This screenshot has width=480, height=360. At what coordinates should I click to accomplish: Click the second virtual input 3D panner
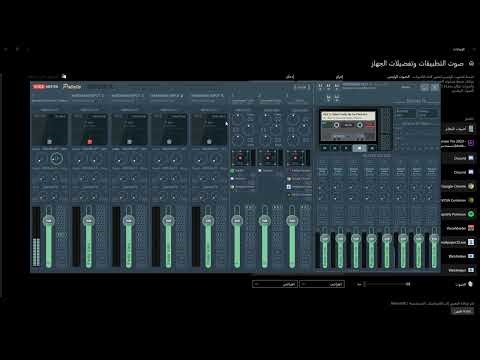[268, 157]
